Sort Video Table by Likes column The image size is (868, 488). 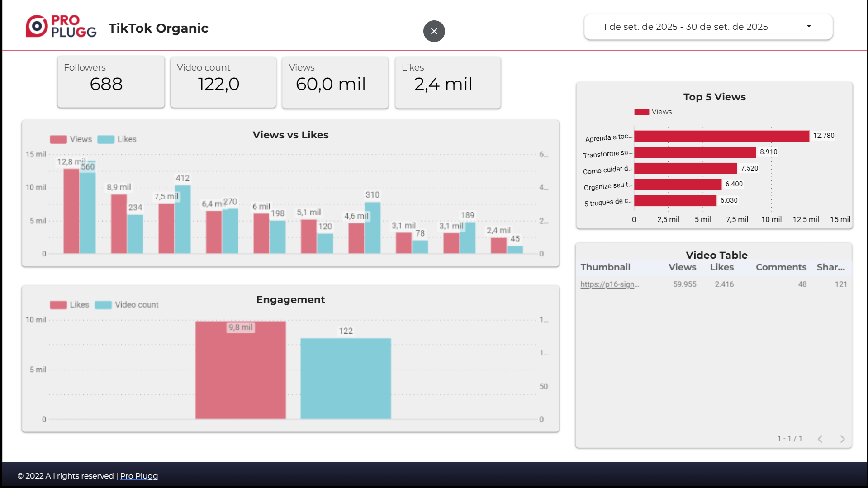(722, 267)
